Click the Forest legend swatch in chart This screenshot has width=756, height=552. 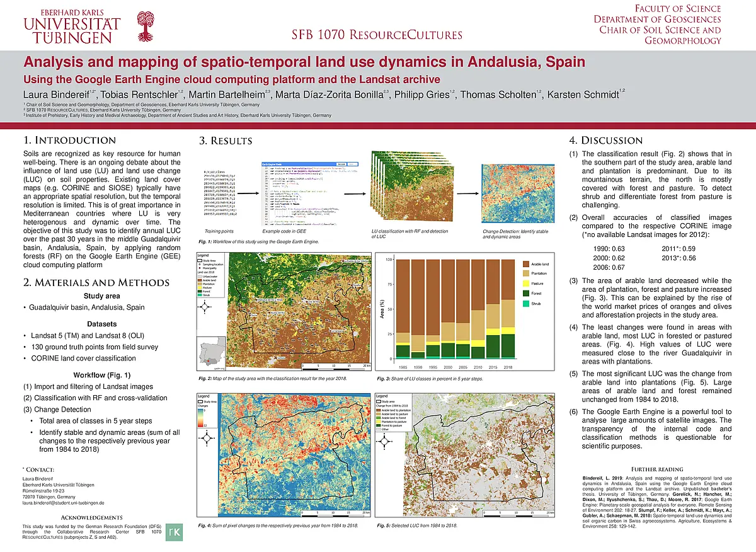526,294
